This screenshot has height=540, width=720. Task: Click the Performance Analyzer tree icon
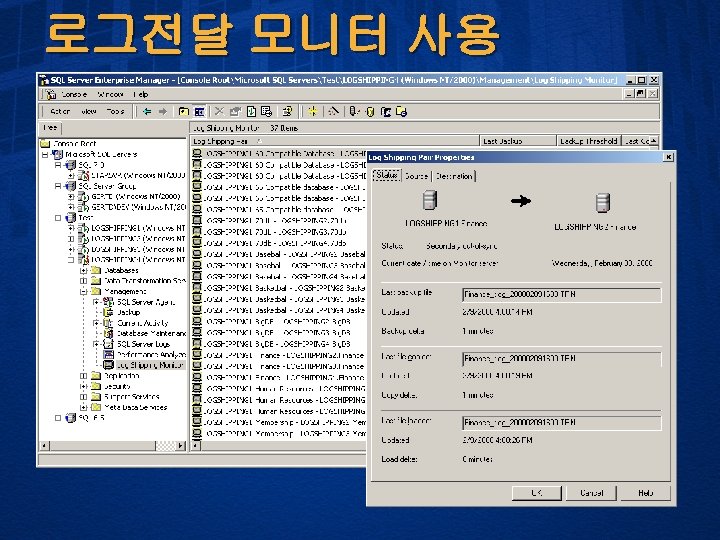pyautogui.click(x=108, y=354)
